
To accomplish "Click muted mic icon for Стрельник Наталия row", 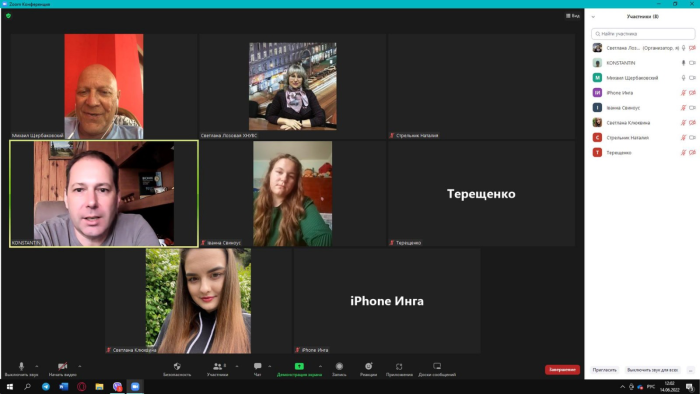I will point(683,137).
